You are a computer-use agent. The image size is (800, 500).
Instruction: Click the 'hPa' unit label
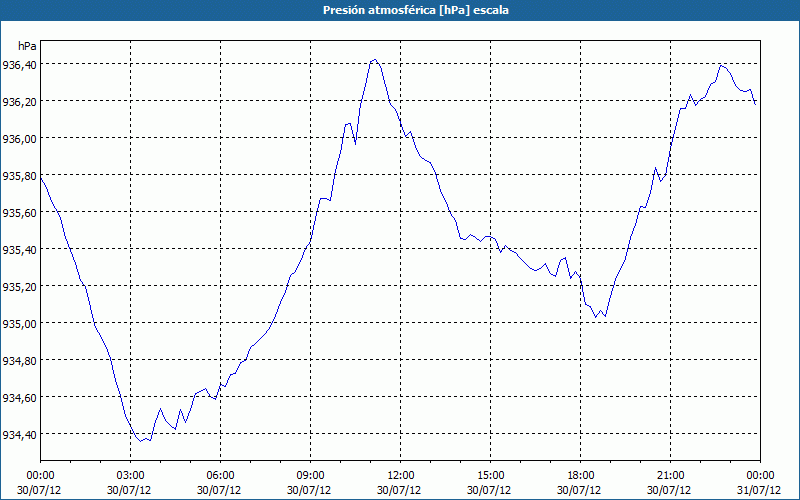click(27, 46)
